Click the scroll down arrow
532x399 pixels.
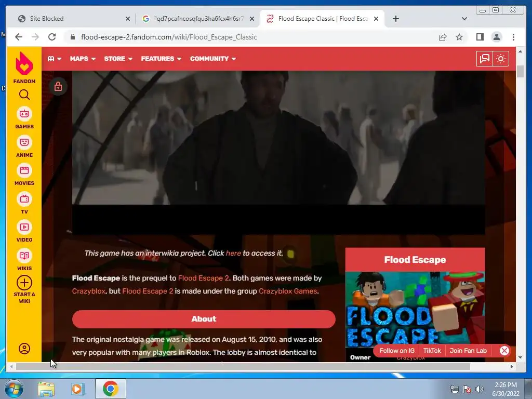pos(520,357)
